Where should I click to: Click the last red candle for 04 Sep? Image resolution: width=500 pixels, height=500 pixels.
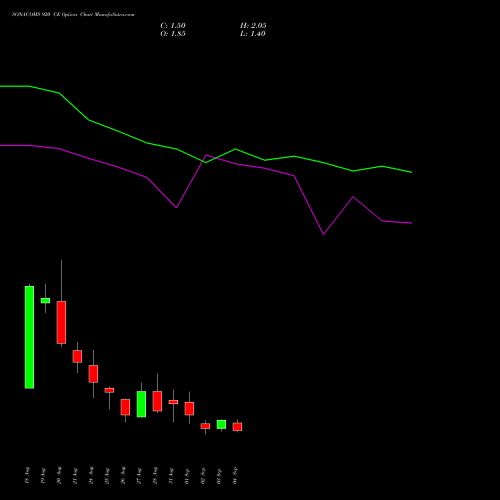(237, 427)
